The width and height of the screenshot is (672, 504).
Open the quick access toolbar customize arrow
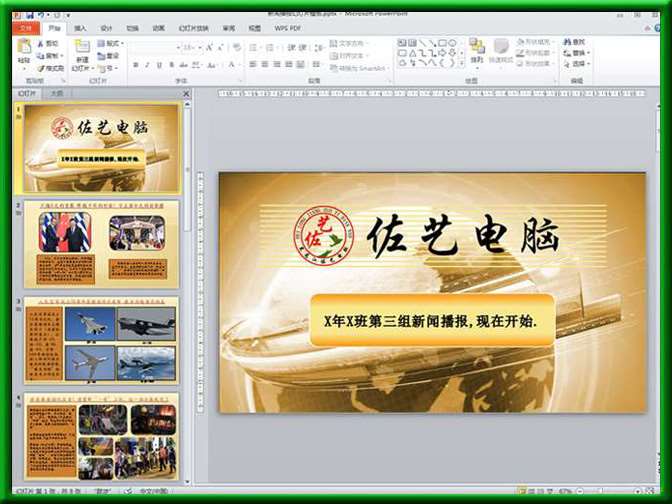tap(68, 15)
